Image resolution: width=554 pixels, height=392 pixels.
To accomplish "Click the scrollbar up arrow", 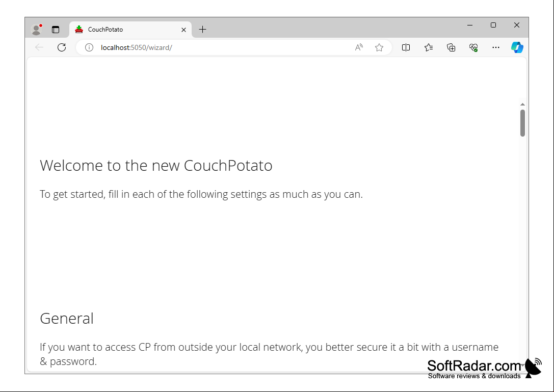I will [x=522, y=104].
